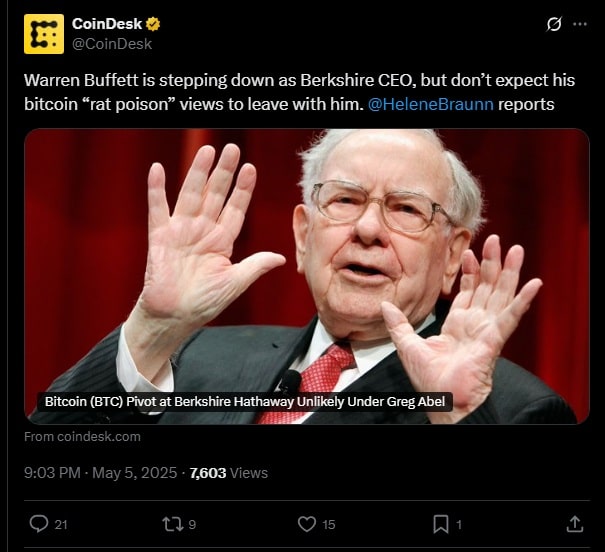Click the CoinDesk display name

coord(107,24)
